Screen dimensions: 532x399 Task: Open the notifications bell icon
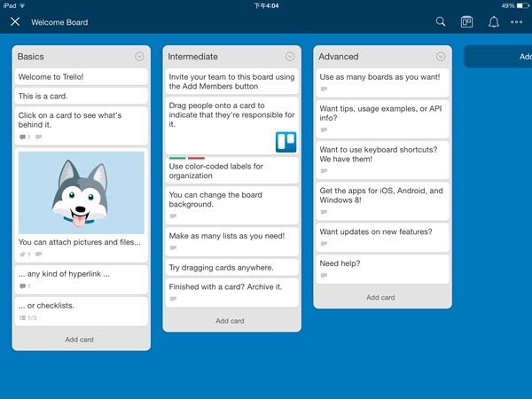point(493,22)
